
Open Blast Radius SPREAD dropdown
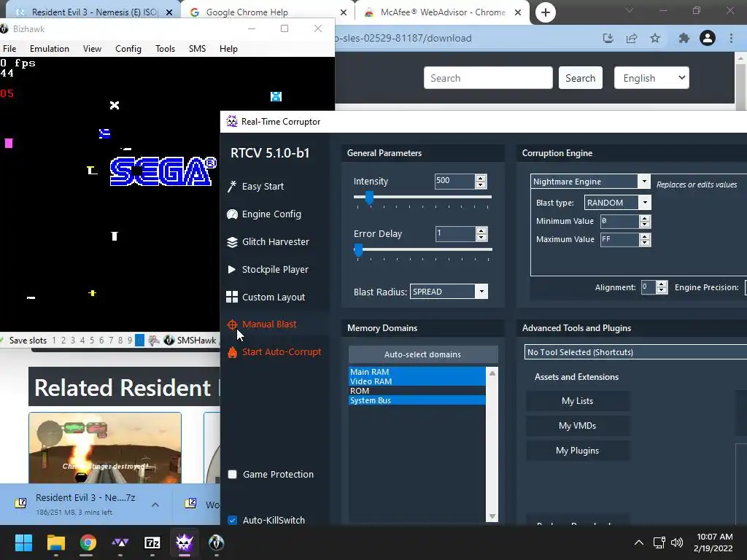(x=481, y=292)
